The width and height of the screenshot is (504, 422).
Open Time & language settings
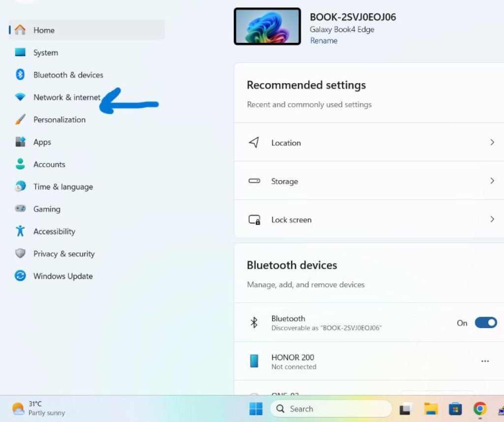tap(87, 186)
